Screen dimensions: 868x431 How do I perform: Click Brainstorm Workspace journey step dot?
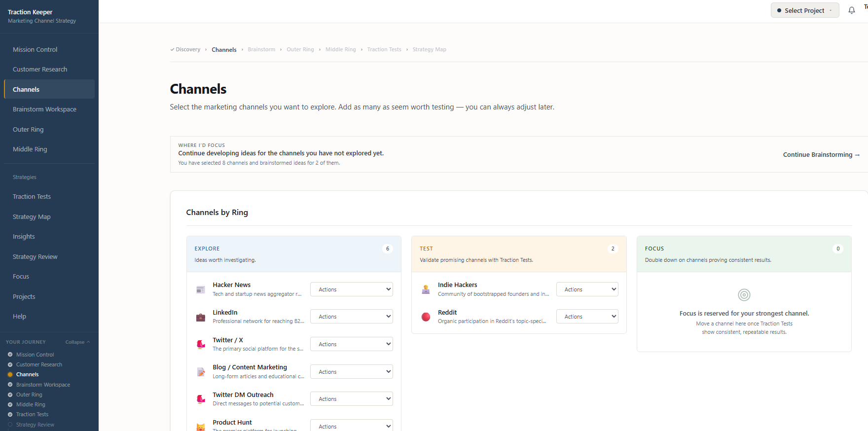point(10,385)
